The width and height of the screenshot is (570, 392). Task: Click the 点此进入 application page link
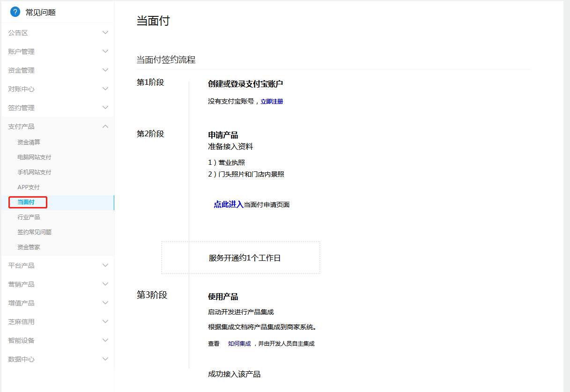click(229, 204)
